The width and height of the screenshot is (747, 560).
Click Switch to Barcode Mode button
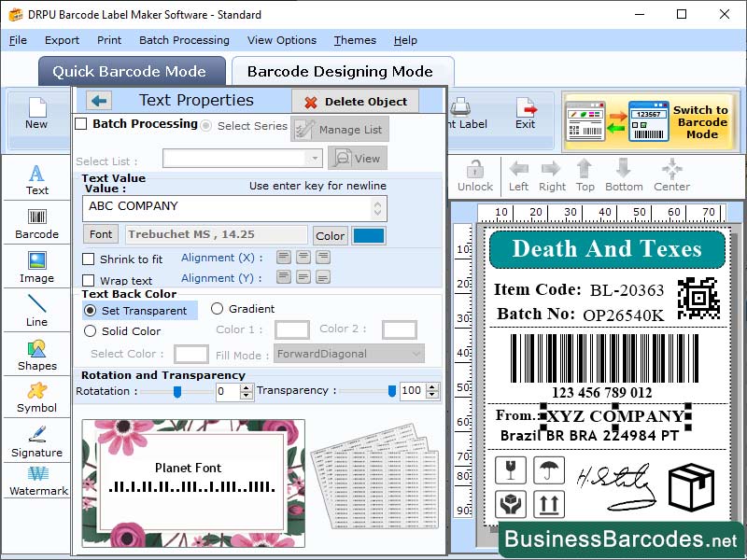(649, 122)
